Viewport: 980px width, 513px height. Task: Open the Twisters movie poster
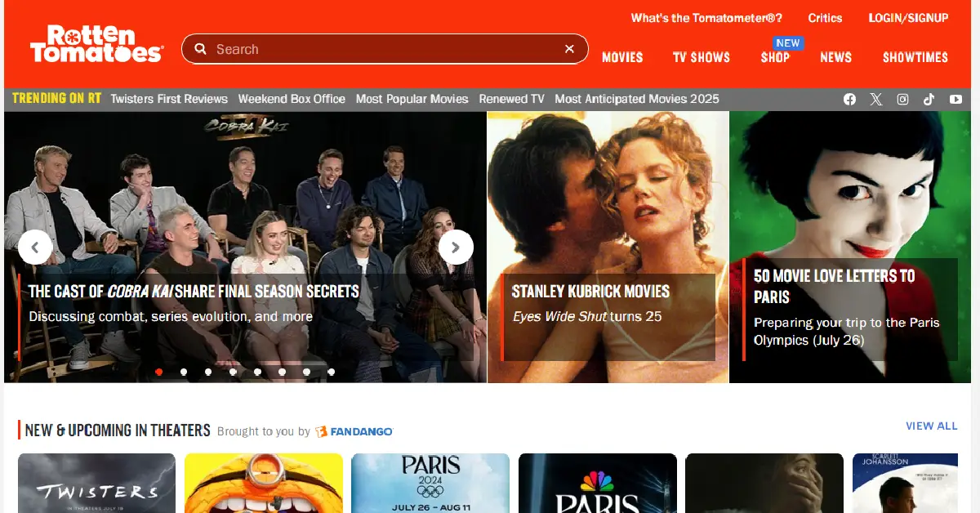click(x=97, y=483)
